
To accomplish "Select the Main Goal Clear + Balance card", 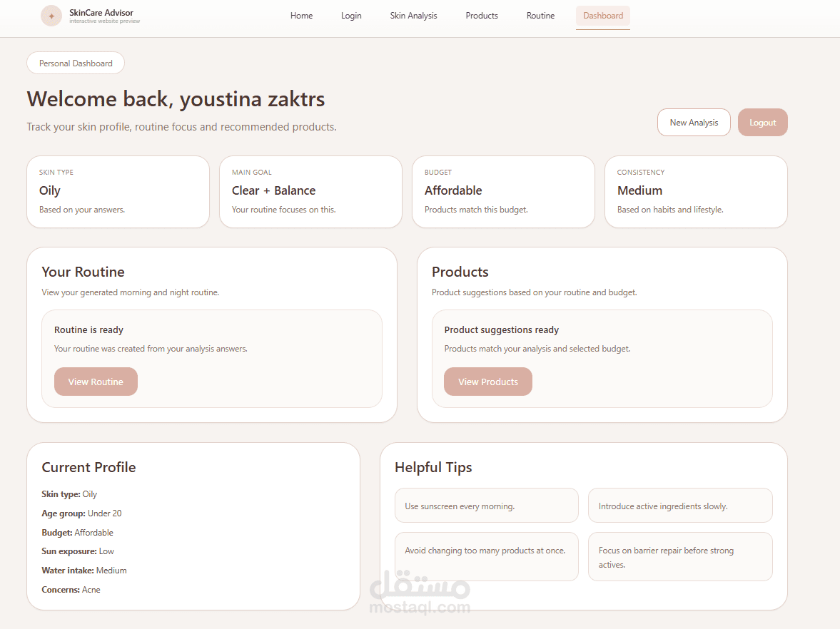I will click(x=310, y=192).
